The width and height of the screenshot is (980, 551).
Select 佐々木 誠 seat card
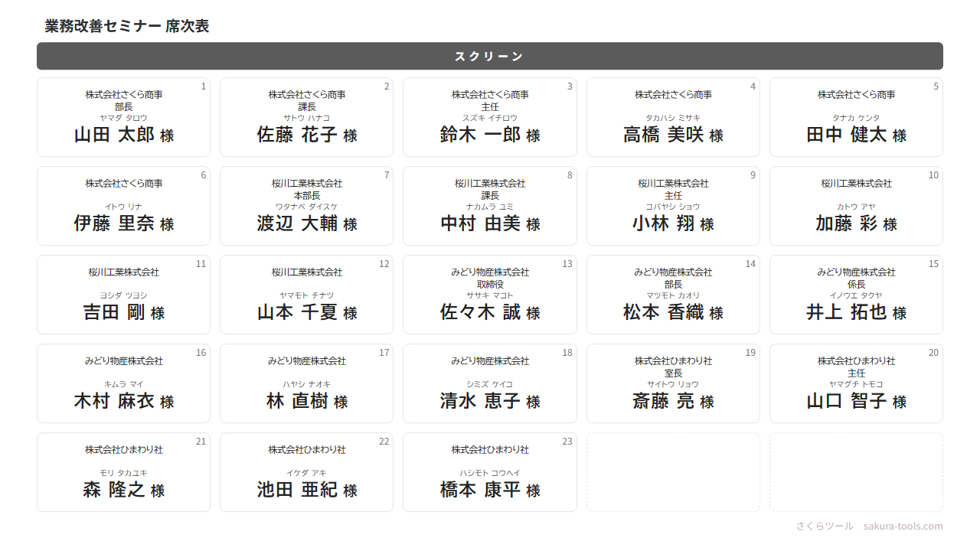490,295
